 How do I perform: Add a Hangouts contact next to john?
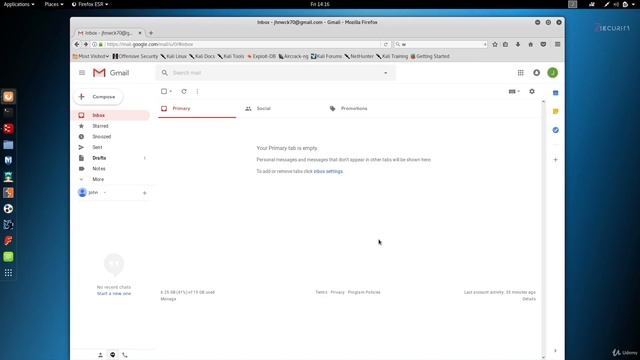tap(144, 193)
